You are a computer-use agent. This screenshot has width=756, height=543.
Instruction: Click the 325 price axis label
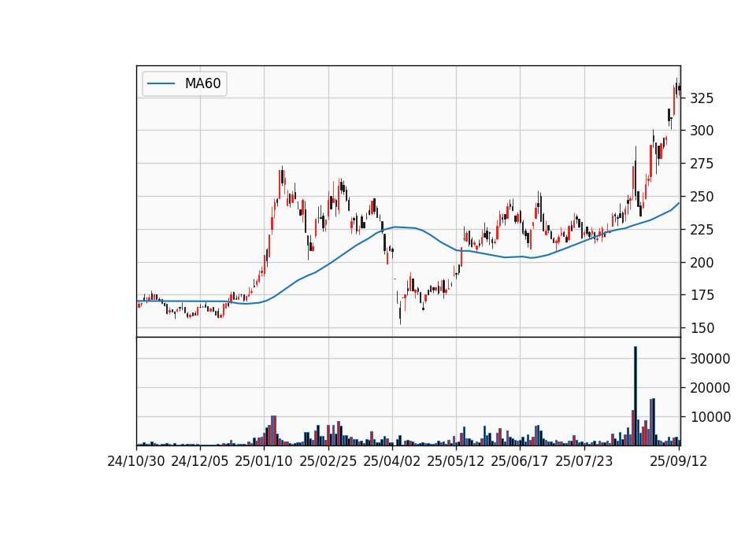click(702, 99)
